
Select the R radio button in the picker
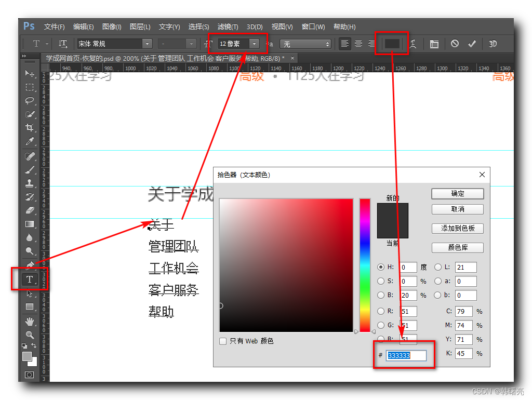381,311
